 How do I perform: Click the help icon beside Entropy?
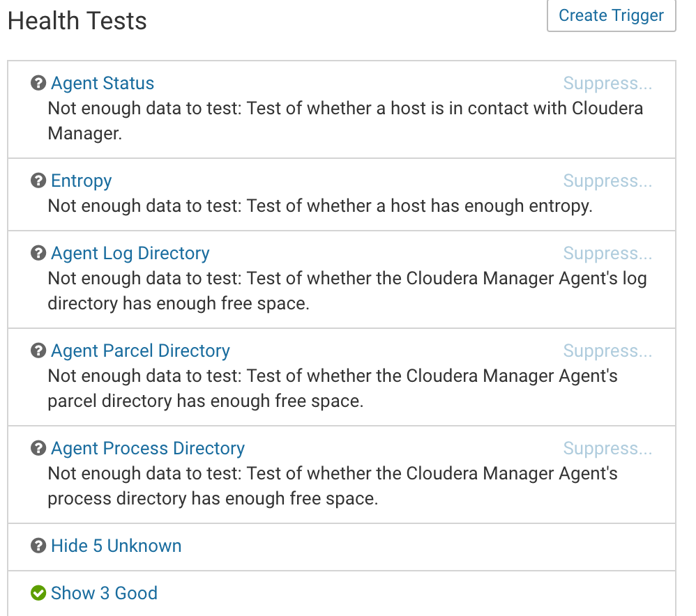pyautogui.click(x=38, y=180)
